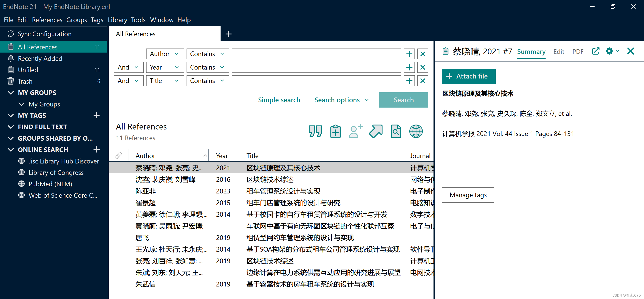Open reference in new window icon
This screenshot has width=644, height=299.
pyautogui.click(x=595, y=51)
